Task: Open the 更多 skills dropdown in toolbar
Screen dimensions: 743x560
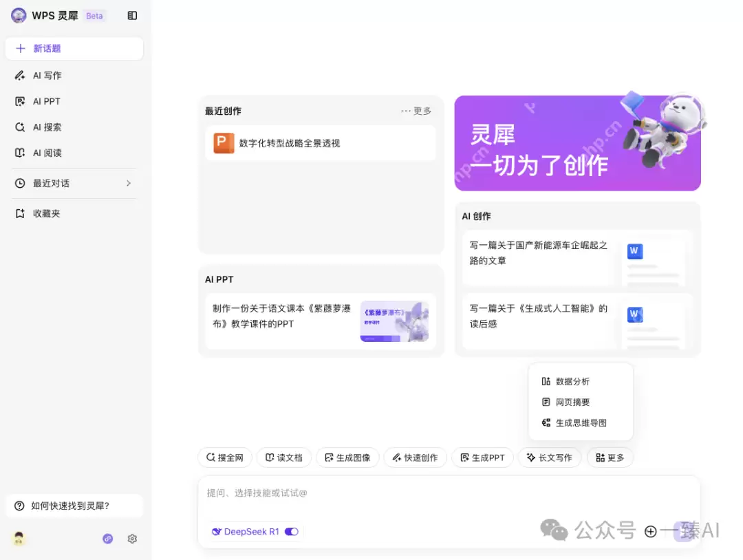Action: point(610,457)
